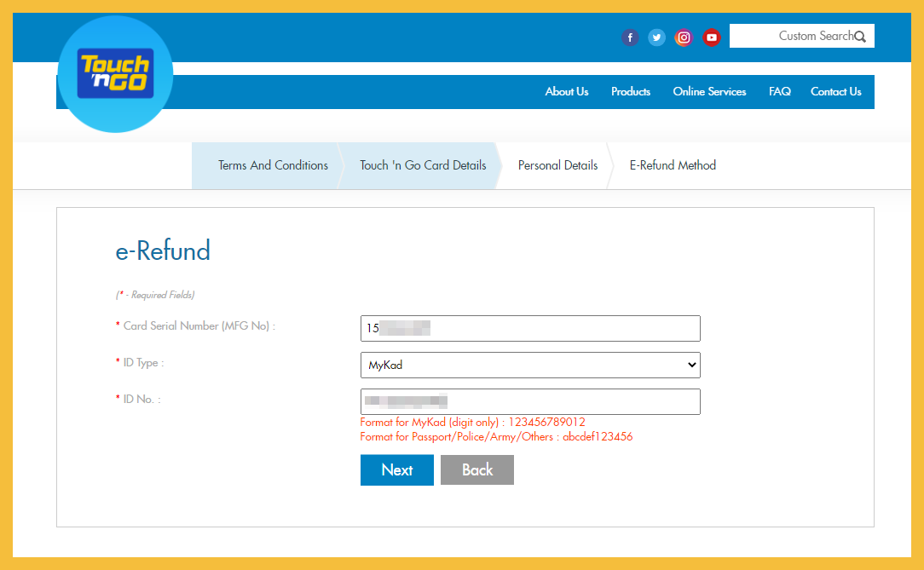
Task: Open the Twitter social icon
Action: (656, 37)
